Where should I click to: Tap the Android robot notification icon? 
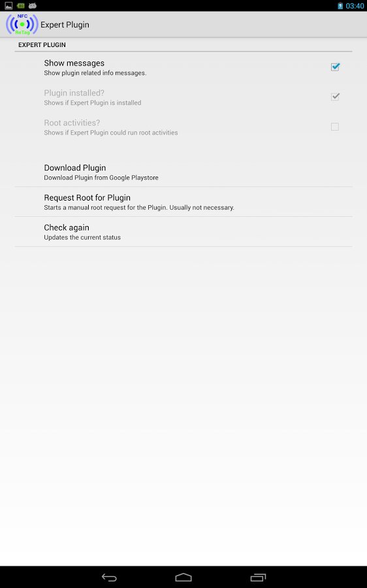click(33, 6)
